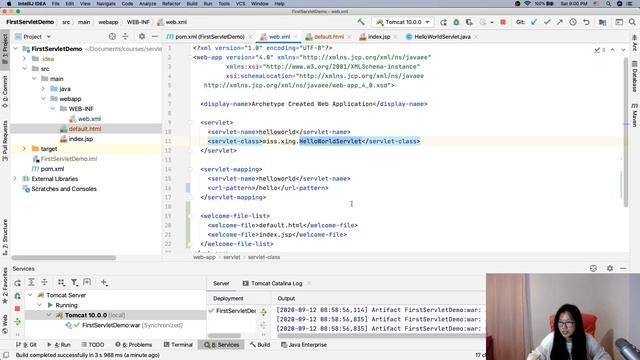Collapse the FirstServletDemo project root node
The width and height of the screenshot is (640, 360).
click(16, 49)
